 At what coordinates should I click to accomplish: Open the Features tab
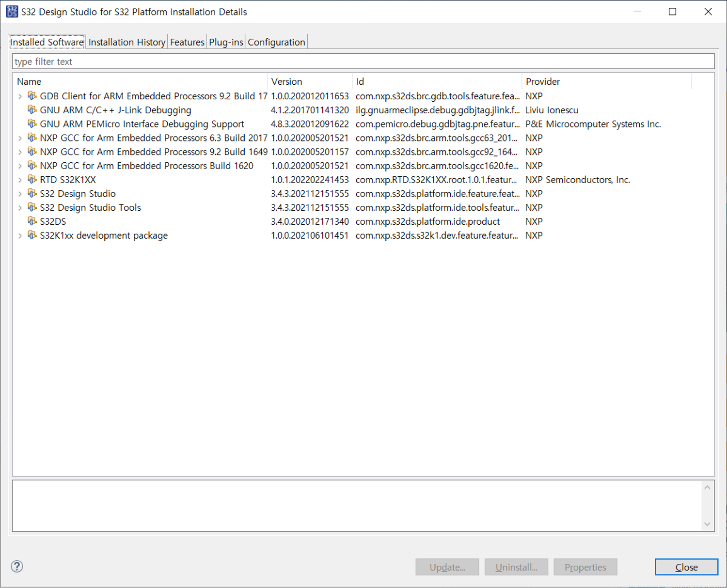click(x=187, y=42)
